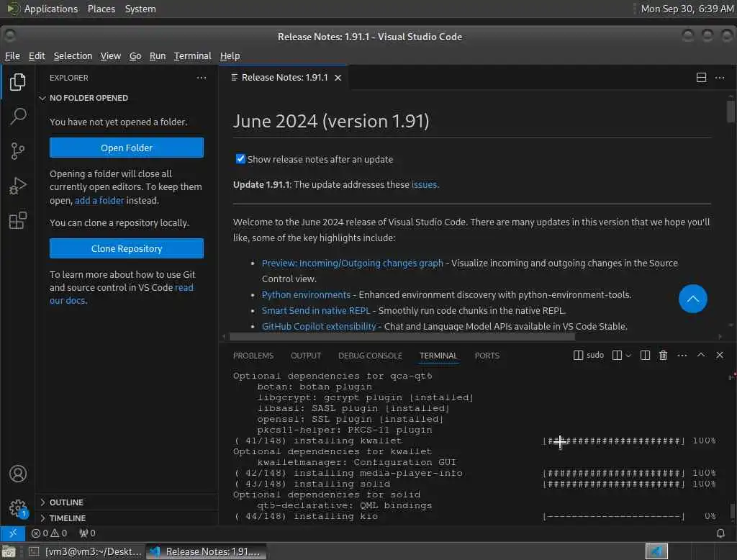Open the Explorer view in activity bar
The width and height of the screenshot is (737, 560).
pyautogui.click(x=17, y=82)
